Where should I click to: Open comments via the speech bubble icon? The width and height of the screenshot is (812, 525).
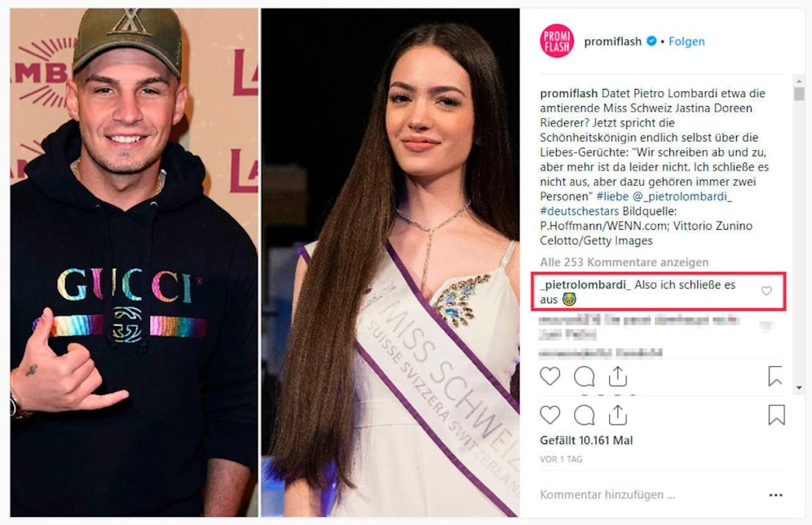coord(584,377)
